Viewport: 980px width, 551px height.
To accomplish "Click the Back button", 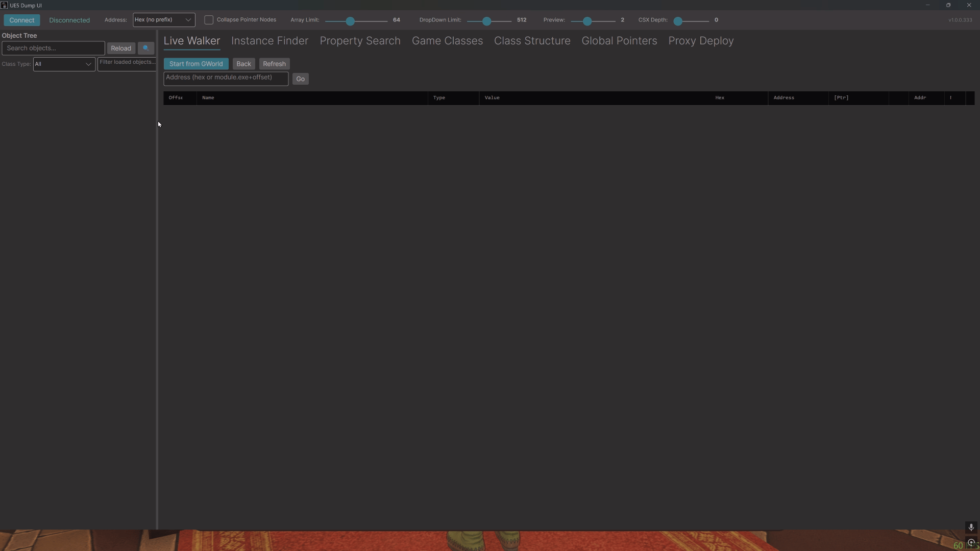I will pos(243,64).
